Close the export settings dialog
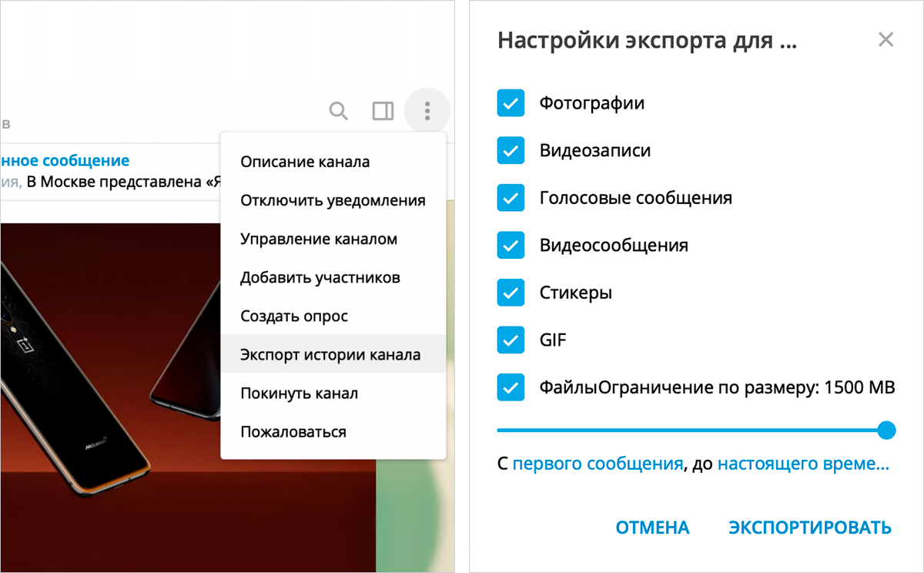The width and height of the screenshot is (924, 573). (885, 40)
